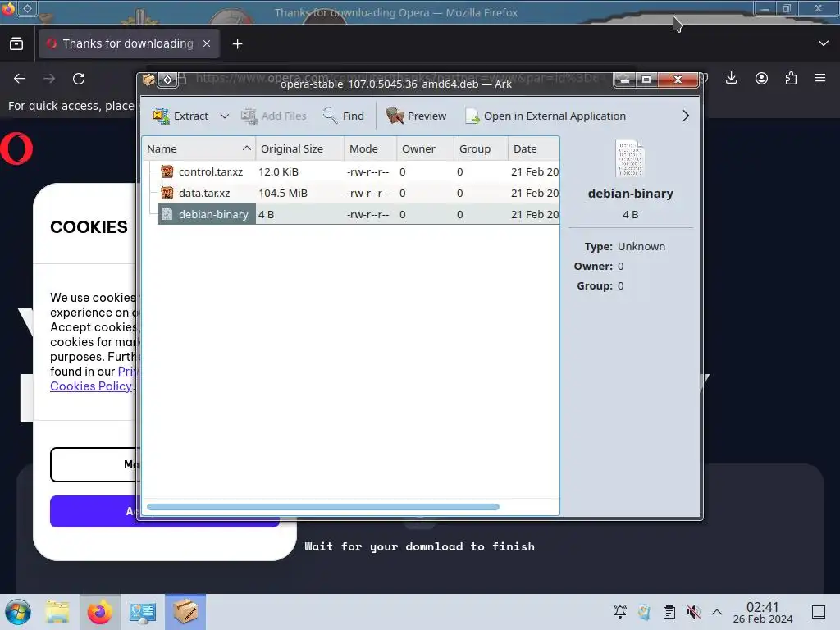Open the application launcher start menu
Viewport: 840px width, 630px height.
pyautogui.click(x=18, y=612)
